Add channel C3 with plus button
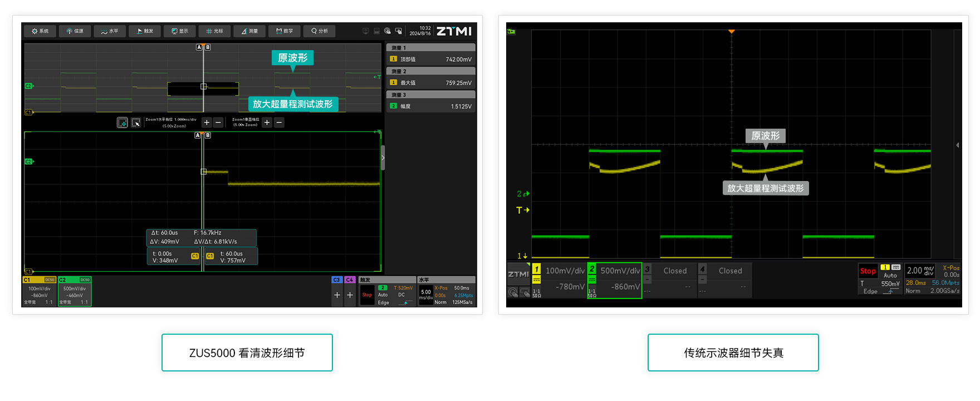 pyautogui.click(x=337, y=295)
